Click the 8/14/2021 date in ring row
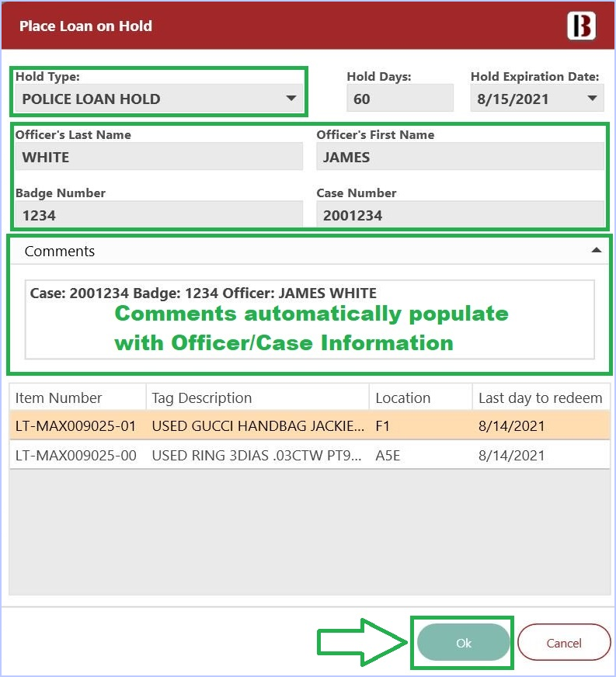The height and width of the screenshot is (677, 616). (511, 455)
